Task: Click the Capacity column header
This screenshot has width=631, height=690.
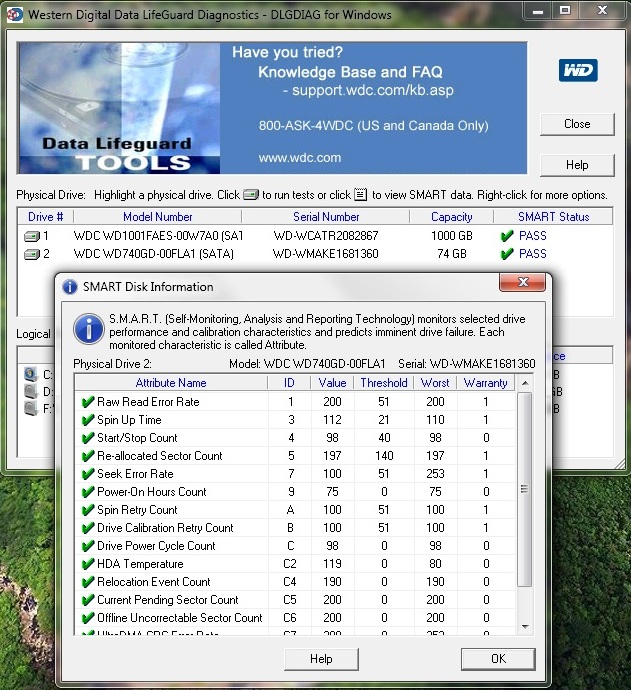Action: tap(451, 217)
